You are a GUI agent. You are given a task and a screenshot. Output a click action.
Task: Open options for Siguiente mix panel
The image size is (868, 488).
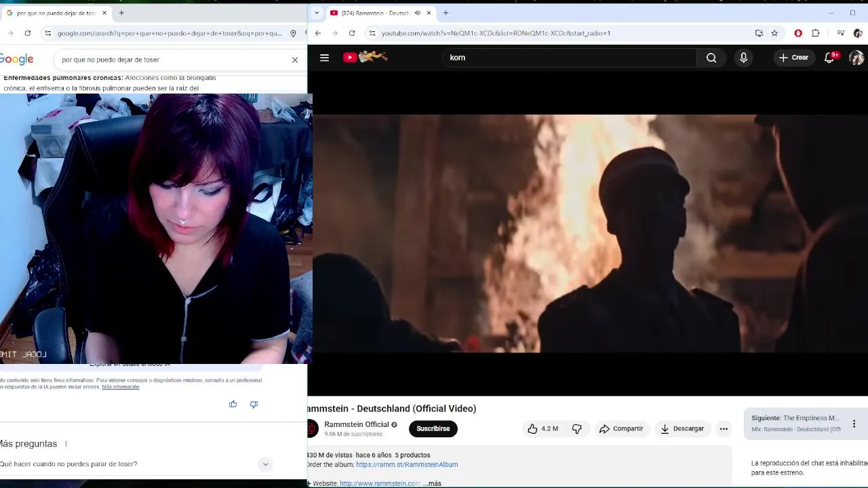tap(854, 424)
